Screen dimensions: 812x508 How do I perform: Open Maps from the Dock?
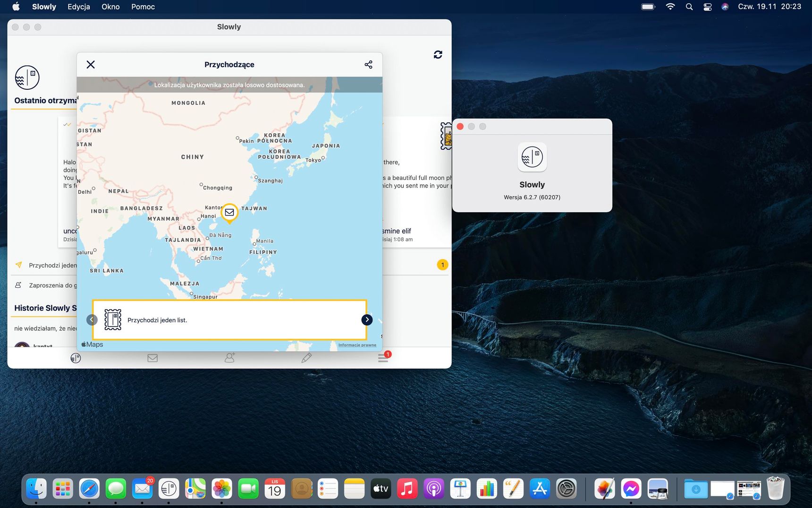pyautogui.click(x=195, y=489)
